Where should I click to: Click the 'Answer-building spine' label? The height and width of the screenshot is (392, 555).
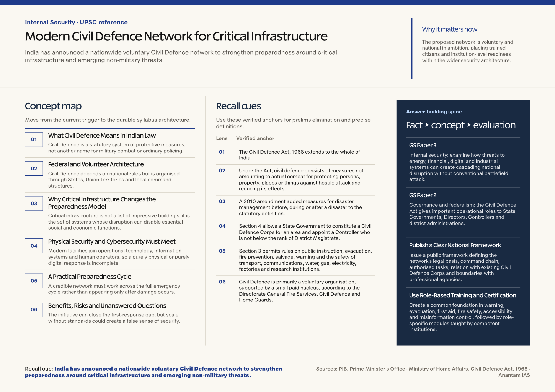[434, 112]
